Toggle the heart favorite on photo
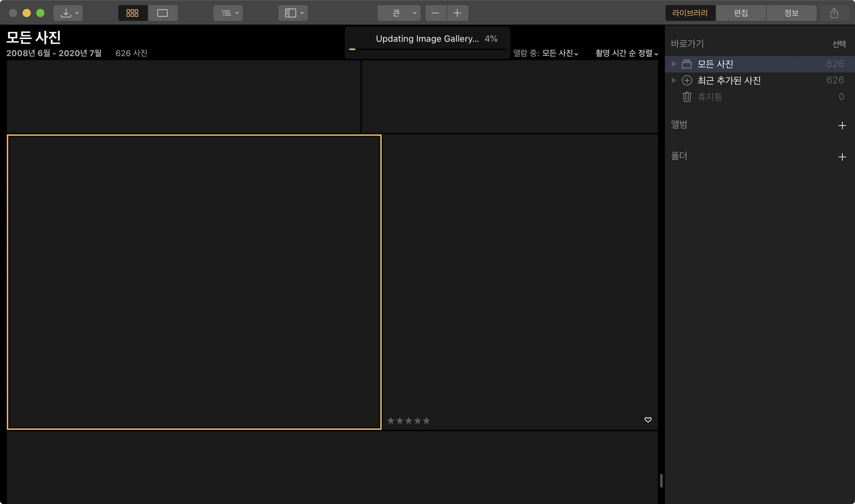The image size is (855, 504). click(x=648, y=420)
